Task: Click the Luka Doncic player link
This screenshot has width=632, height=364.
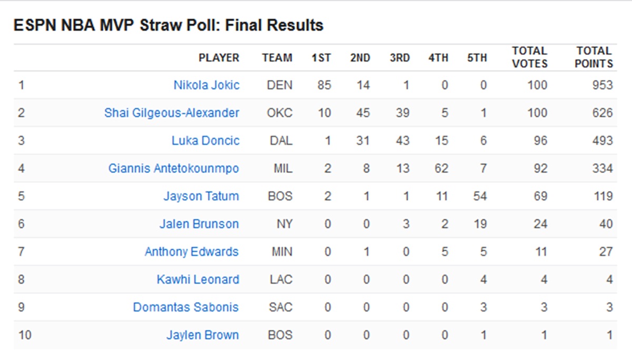Action: tap(205, 141)
